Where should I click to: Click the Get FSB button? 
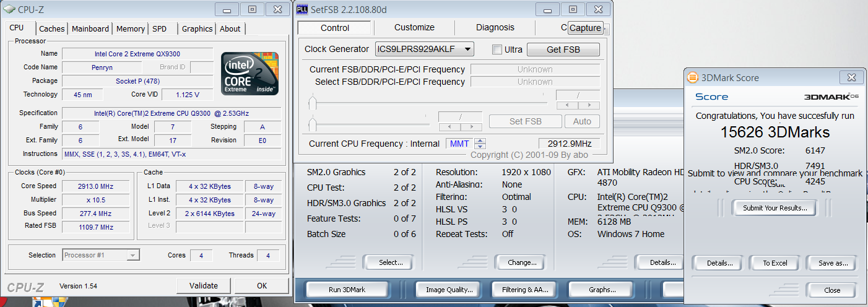pyautogui.click(x=563, y=50)
